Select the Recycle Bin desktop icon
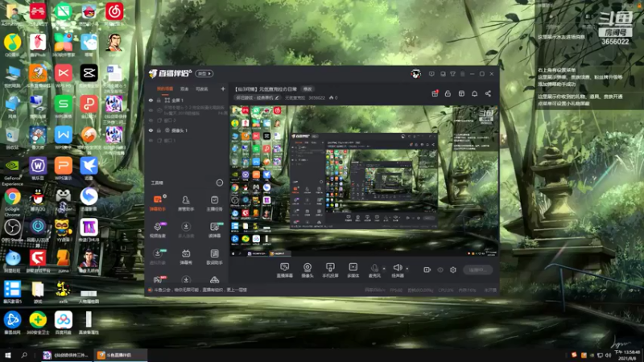 point(12,138)
